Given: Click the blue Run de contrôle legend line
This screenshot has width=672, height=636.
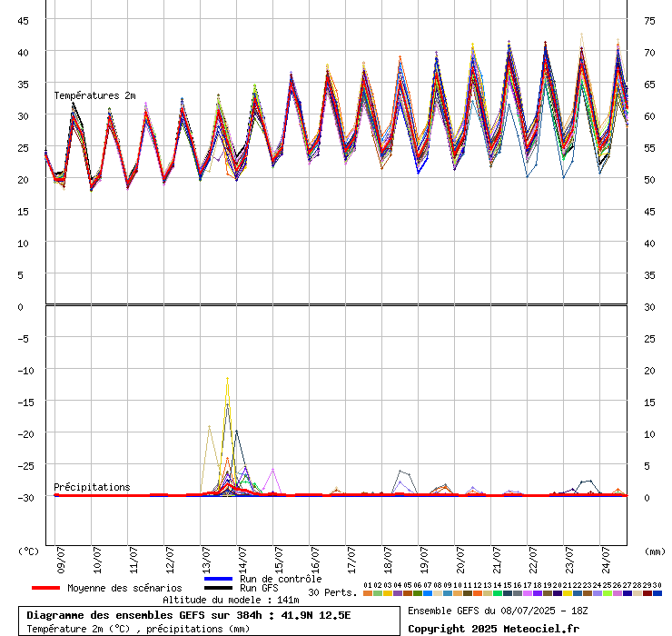Looking at the screenshot, I should 219,579.
